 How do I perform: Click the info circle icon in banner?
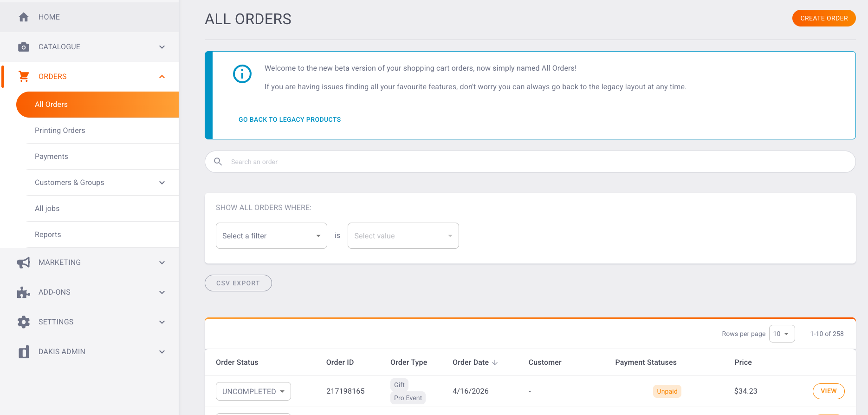[x=242, y=74]
